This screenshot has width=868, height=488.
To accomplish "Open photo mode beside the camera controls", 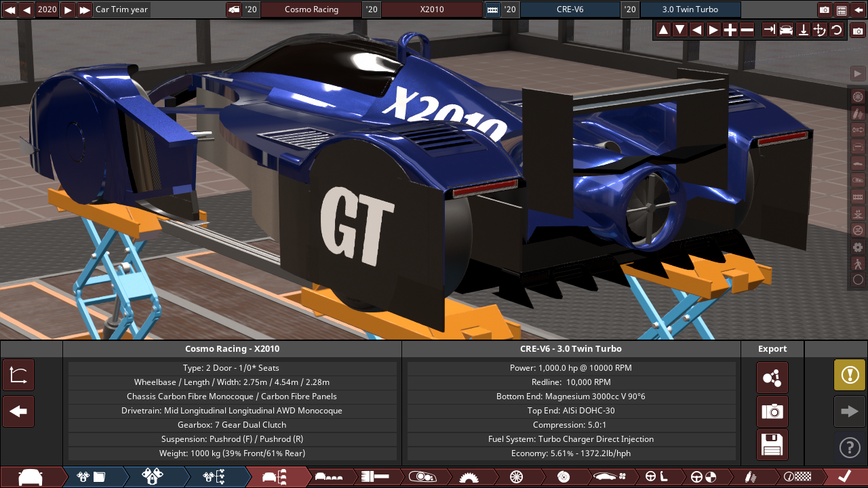I will pyautogui.click(x=858, y=30).
